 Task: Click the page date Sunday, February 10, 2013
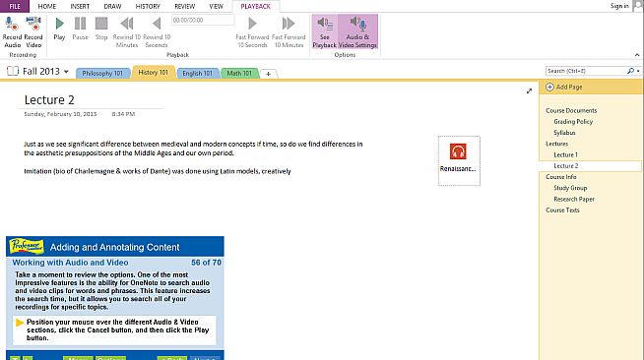tap(60, 114)
